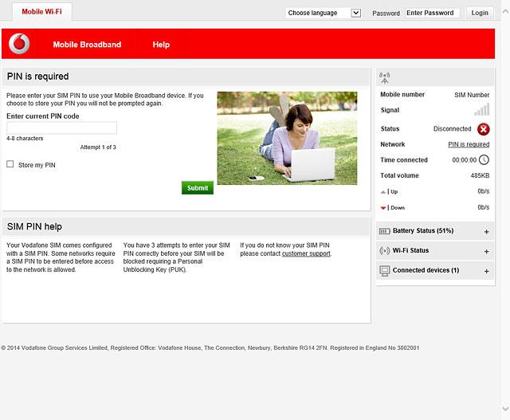Tick the Store my PIN checkbox
The image size is (510, 420).
(10, 164)
